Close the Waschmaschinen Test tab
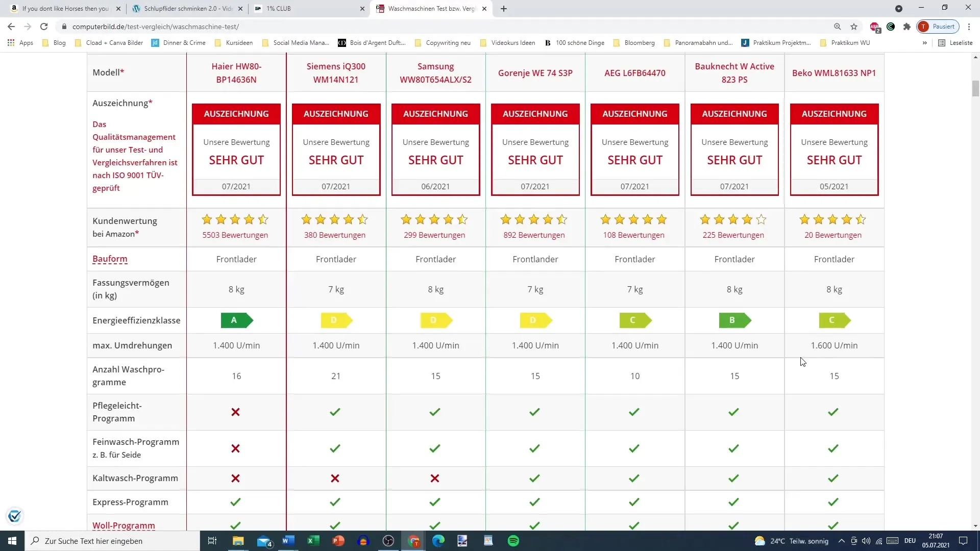The height and width of the screenshot is (551, 980). pos(484,9)
